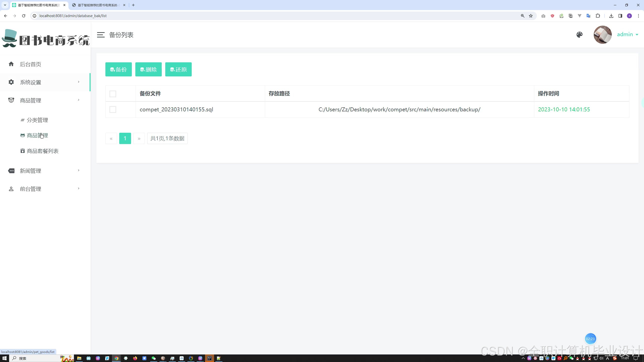The image size is (644, 362).
Task: Click the 备份 backup button
Action: pyautogui.click(x=118, y=69)
